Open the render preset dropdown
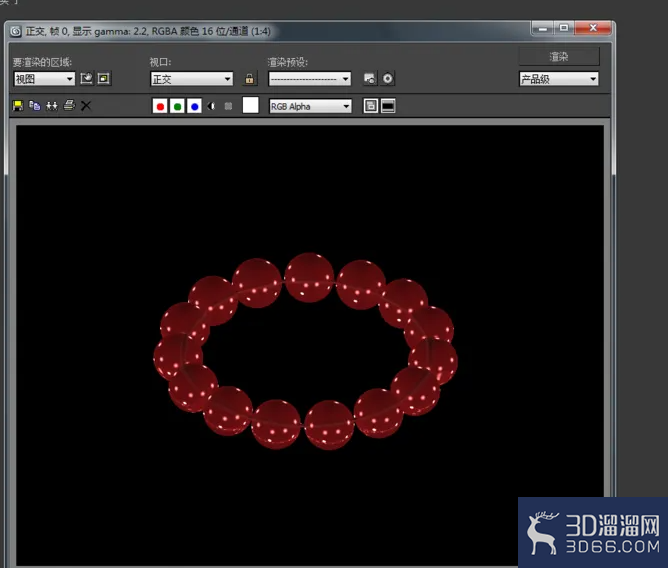Image resolution: width=668 pixels, height=568 pixels. pos(310,79)
